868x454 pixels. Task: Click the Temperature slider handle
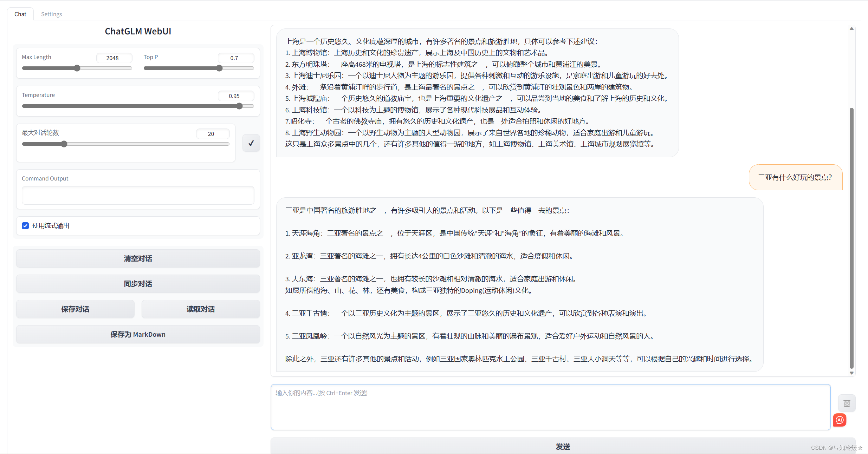coord(239,106)
